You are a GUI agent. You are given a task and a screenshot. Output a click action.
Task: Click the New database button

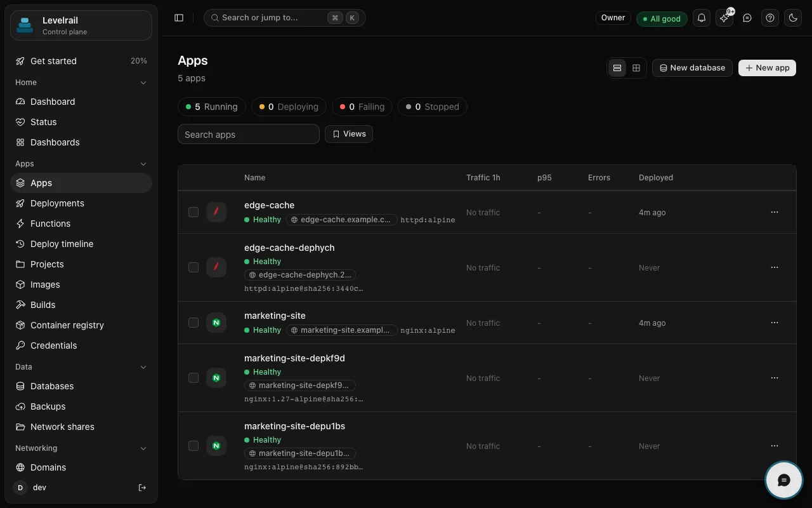(x=692, y=68)
